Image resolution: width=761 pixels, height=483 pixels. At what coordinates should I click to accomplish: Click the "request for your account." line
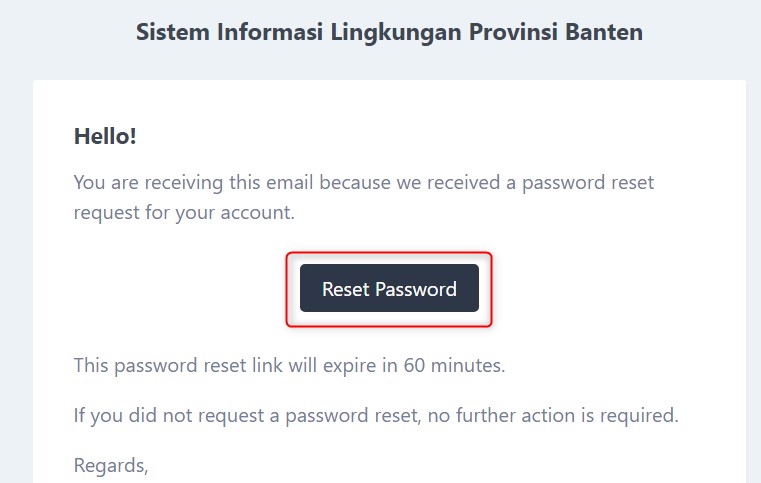tap(182, 212)
